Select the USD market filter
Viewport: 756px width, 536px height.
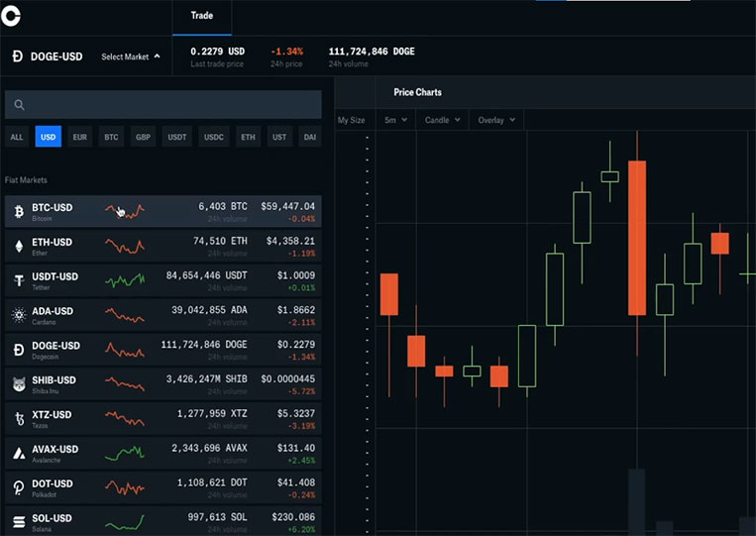click(x=49, y=137)
